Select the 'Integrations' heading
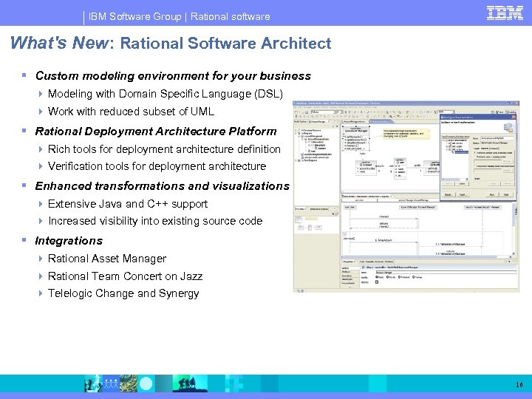532x399 pixels. click(69, 241)
